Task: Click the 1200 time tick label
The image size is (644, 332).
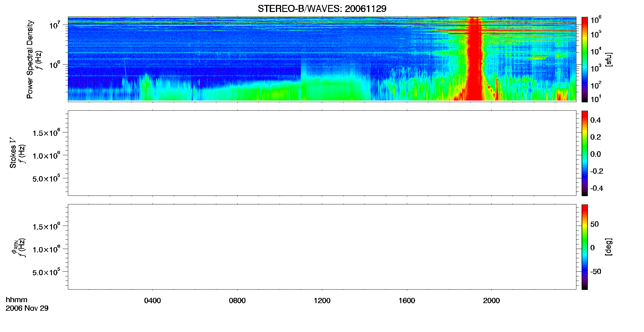Action: (x=322, y=301)
